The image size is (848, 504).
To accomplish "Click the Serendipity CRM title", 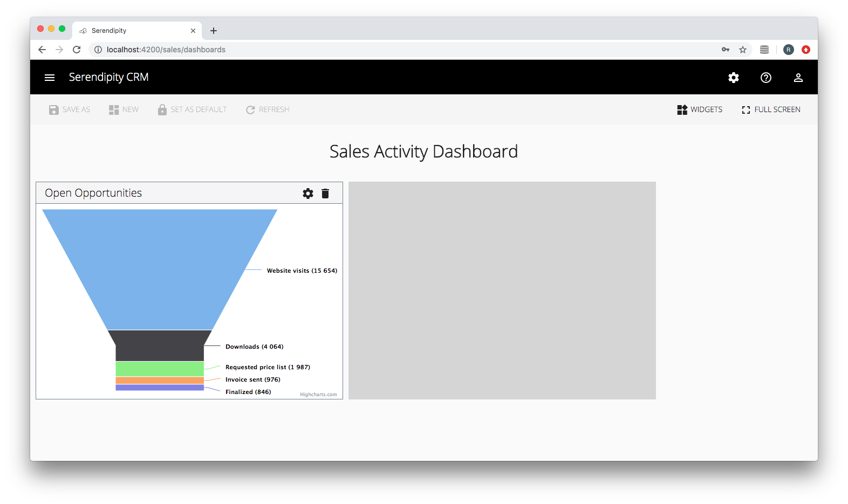I will [109, 77].
